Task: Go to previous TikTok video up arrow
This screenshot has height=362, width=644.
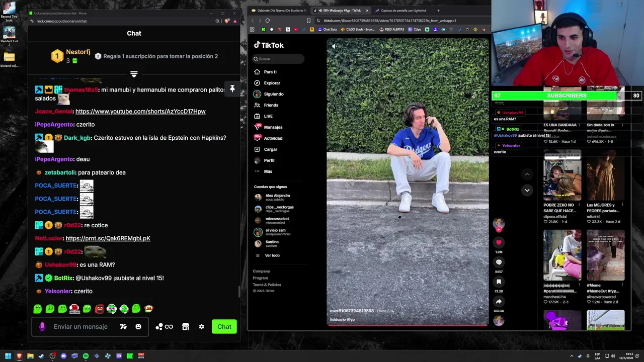Action: click(527, 174)
